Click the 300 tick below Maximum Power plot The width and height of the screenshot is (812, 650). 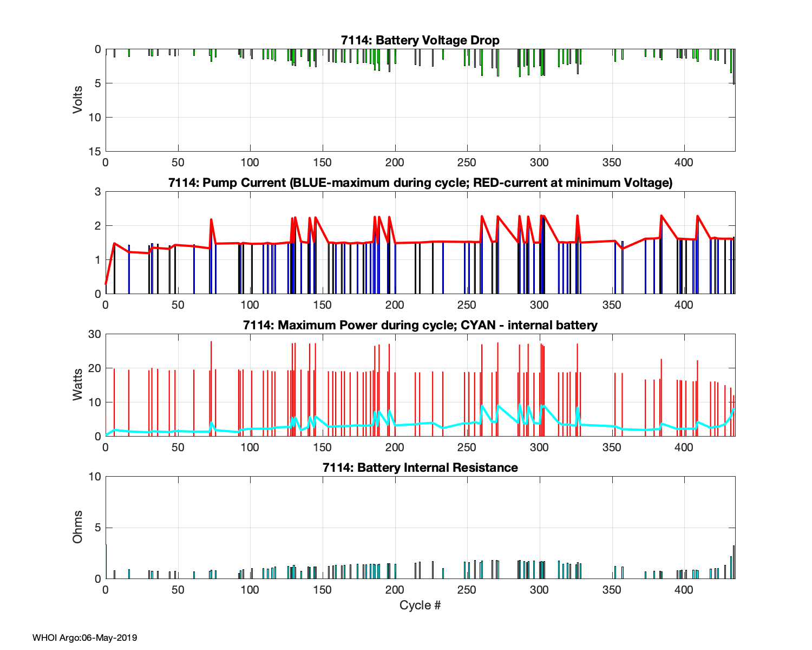[x=540, y=447]
